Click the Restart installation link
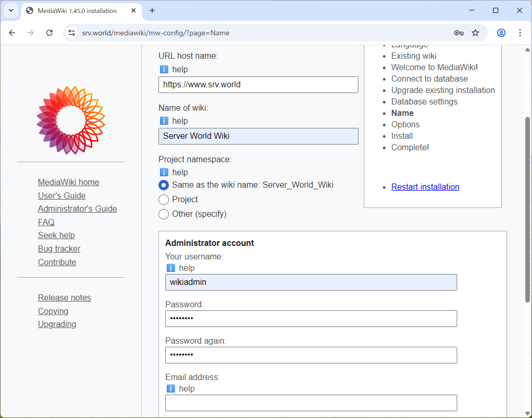 click(425, 187)
